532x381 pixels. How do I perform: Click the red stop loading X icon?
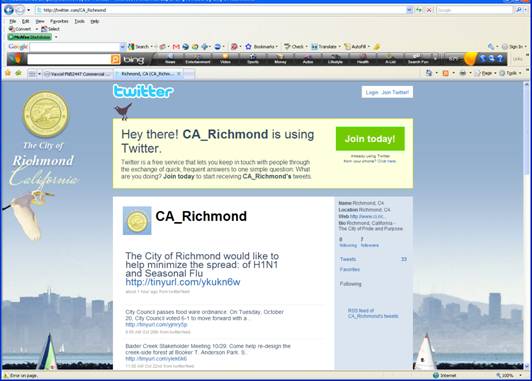coord(429,10)
